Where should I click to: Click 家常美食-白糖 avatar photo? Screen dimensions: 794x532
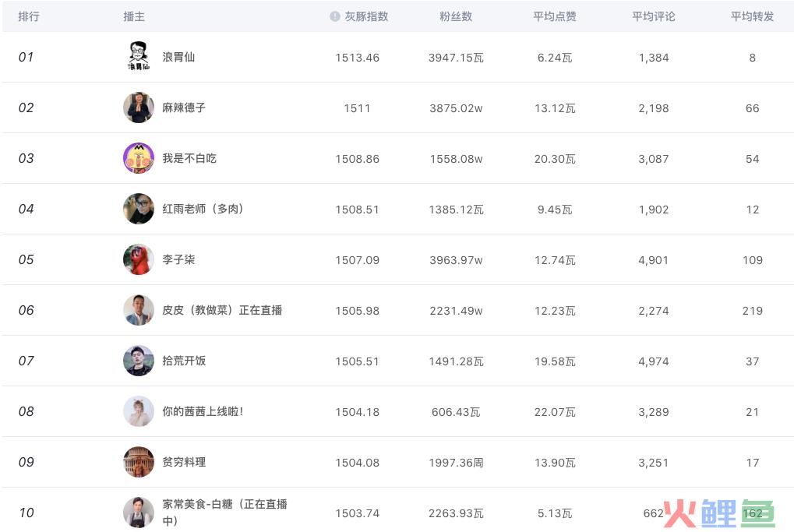138,513
